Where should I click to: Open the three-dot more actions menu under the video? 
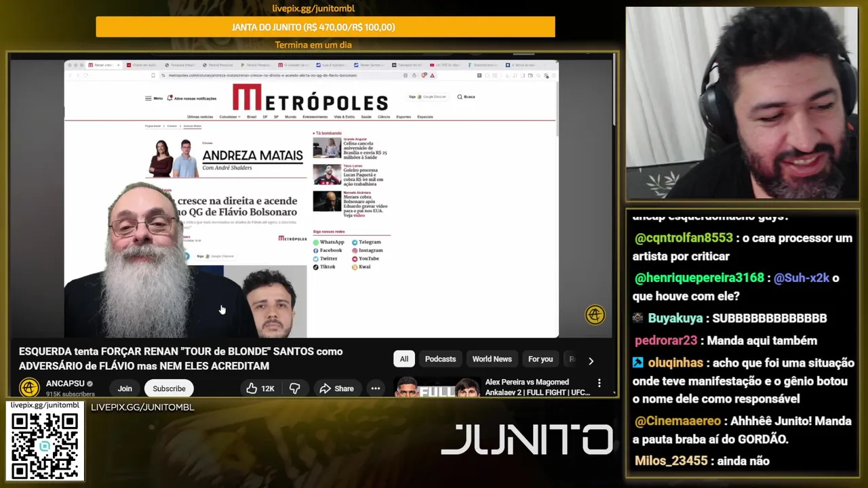(x=375, y=388)
